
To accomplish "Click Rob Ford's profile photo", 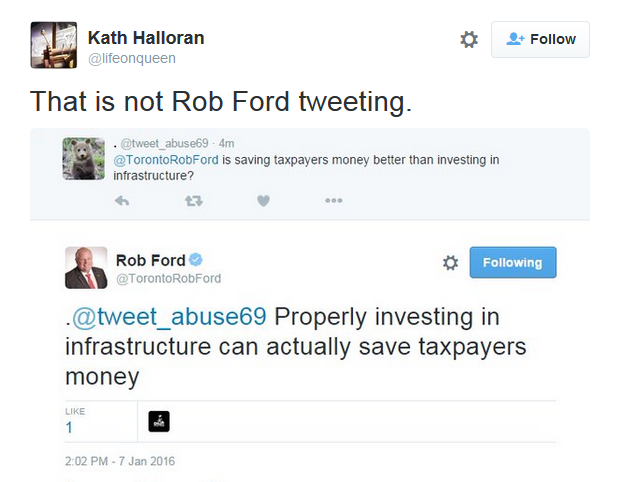I will point(85,267).
